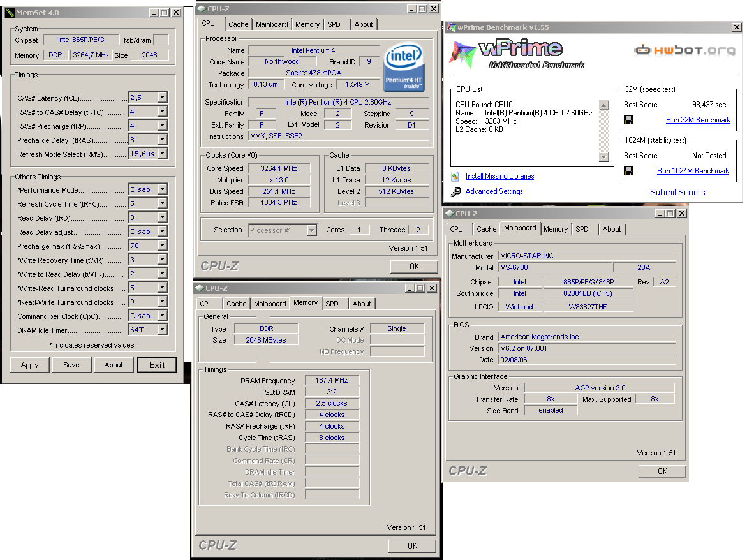
Task: Switch to Memory tab in Mainboard CPU-Z window
Action: 556,229
